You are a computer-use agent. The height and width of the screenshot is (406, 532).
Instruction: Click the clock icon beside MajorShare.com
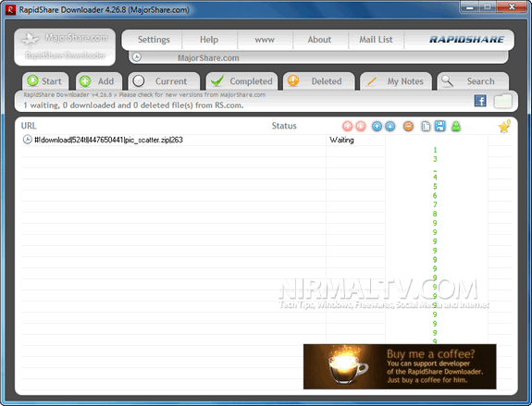pos(137,57)
